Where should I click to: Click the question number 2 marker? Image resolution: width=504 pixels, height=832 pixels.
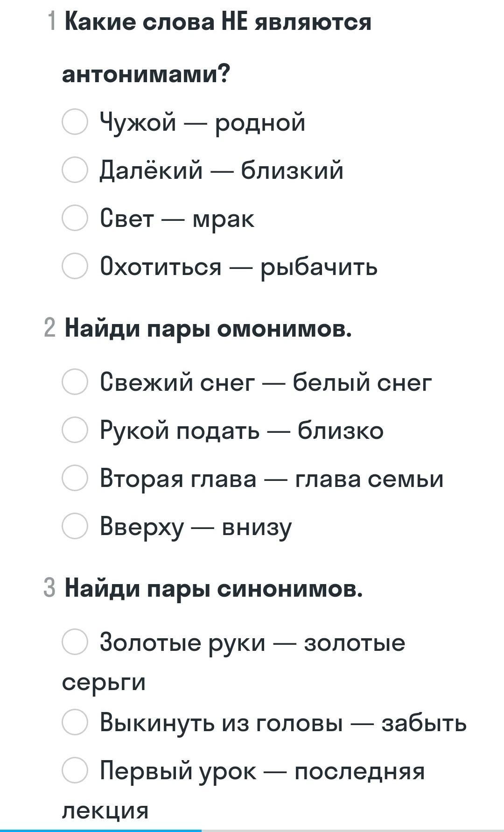click(x=49, y=328)
